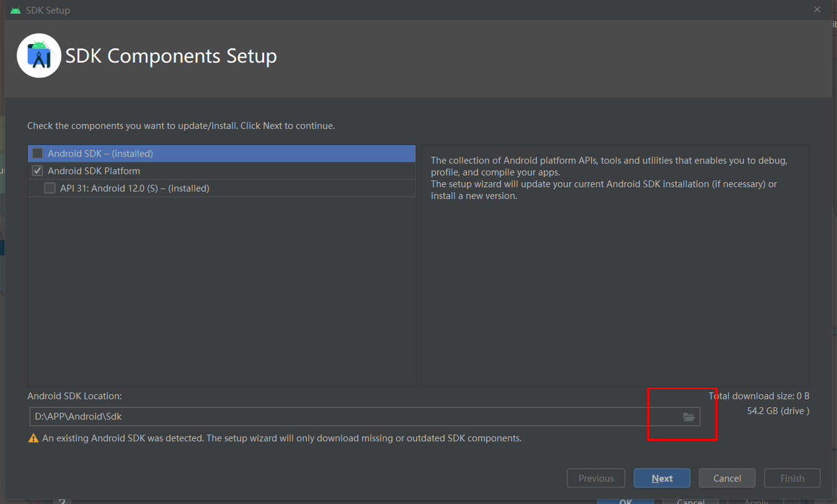Click the Android icon in title bar
This screenshot has width=837, height=504.
[15, 10]
